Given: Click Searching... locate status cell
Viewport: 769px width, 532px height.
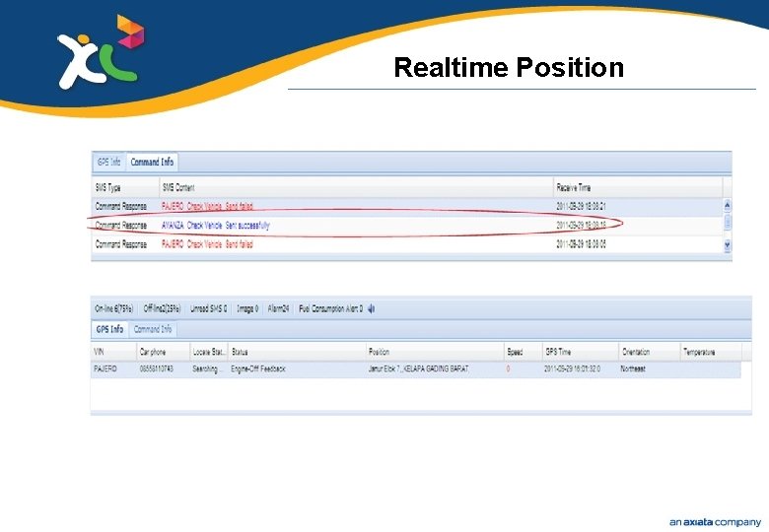Looking at the screenshot, I should 207,368.
